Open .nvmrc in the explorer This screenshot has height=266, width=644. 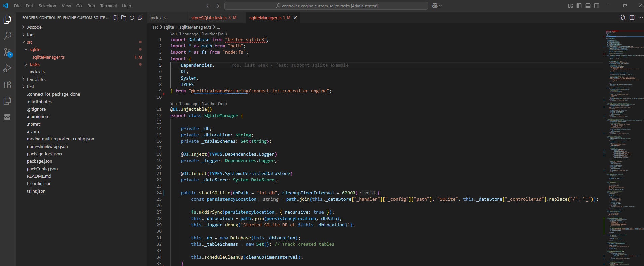33,131
